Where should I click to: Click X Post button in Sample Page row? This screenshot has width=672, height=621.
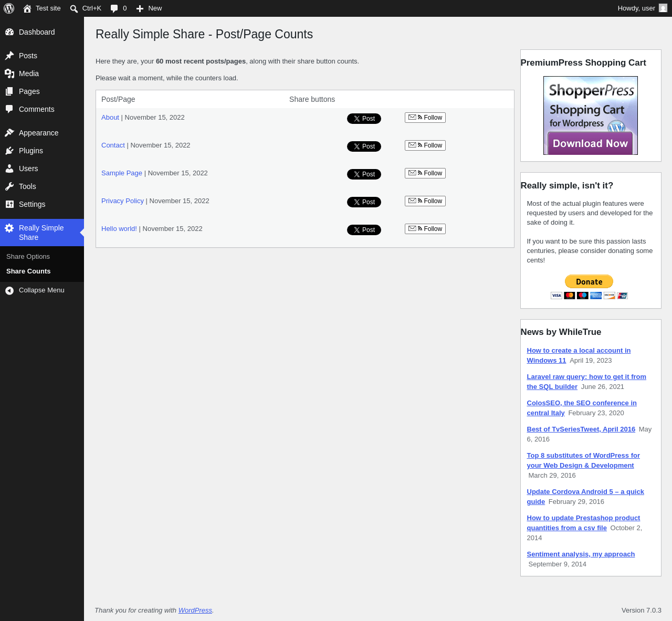coord(364,174)
